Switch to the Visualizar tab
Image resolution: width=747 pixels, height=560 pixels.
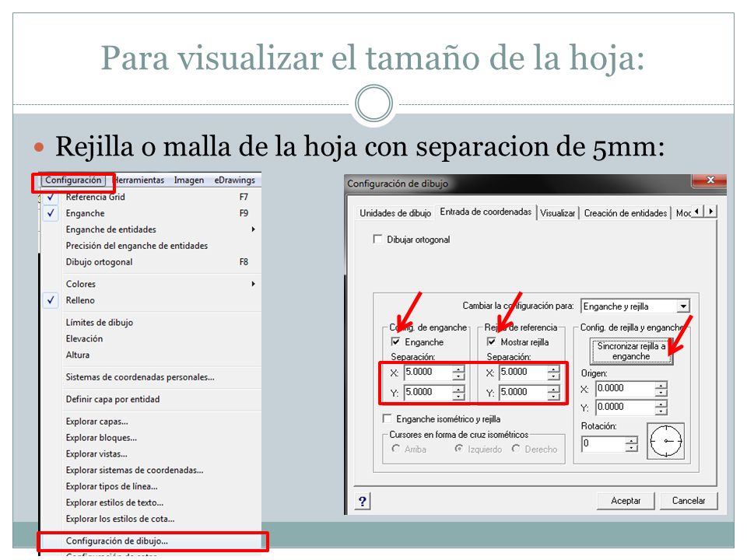tap(557, 213)
